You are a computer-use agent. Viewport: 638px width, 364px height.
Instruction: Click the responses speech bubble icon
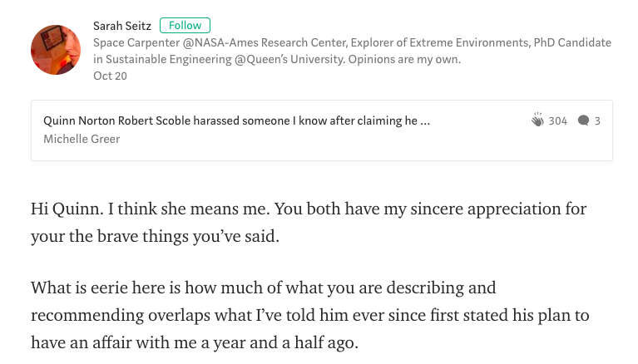[584, 121]
